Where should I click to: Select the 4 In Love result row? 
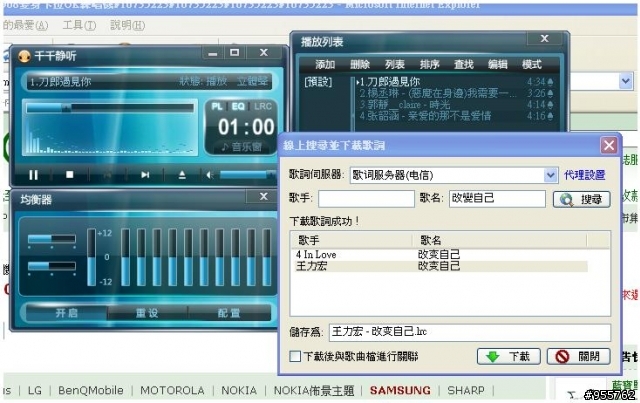(x=440, y=255)
